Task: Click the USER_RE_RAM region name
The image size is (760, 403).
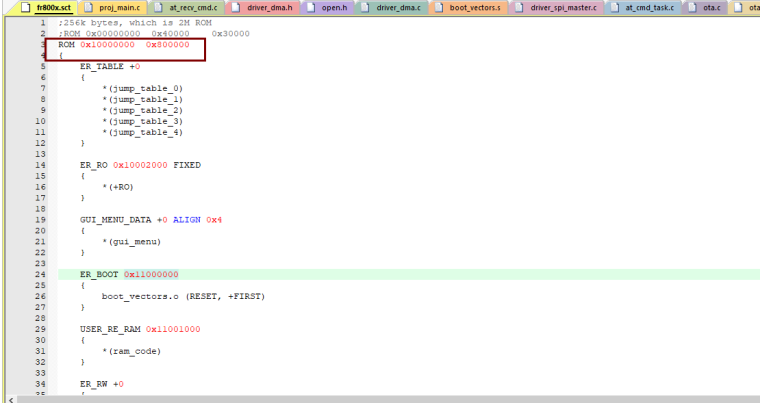Action: click(111, 329)
